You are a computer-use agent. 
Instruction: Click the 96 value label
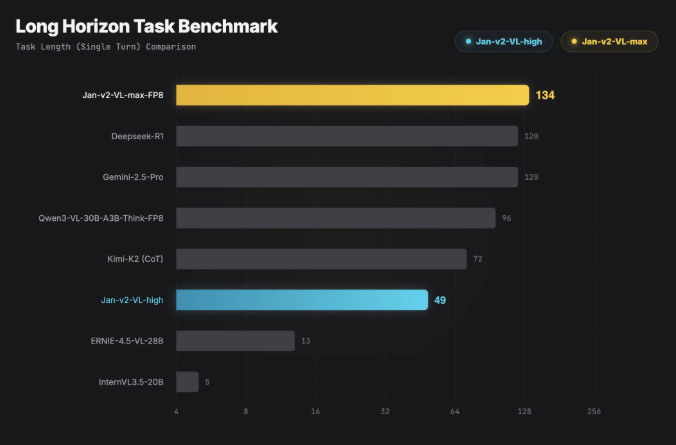point(506,218)
